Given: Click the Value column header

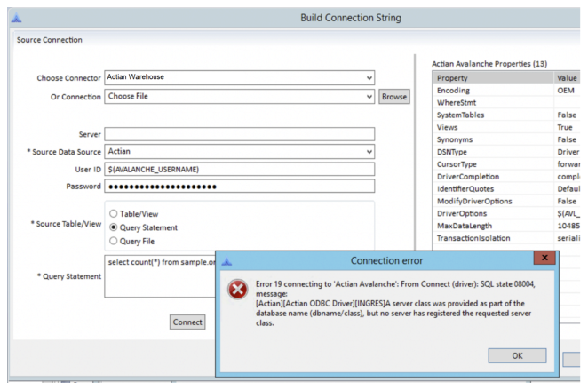Looking at the screenshot, I should pos(568,78).
